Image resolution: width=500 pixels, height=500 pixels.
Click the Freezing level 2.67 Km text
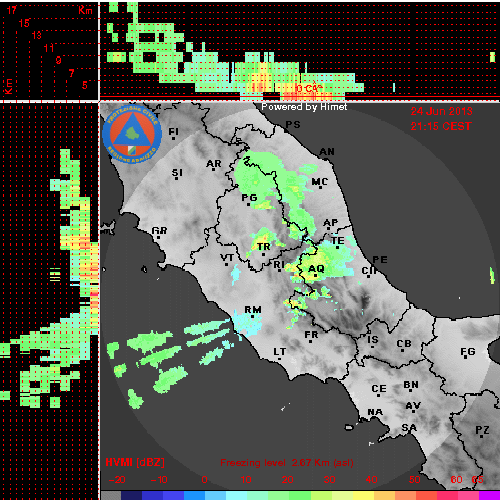click(287, 463)
